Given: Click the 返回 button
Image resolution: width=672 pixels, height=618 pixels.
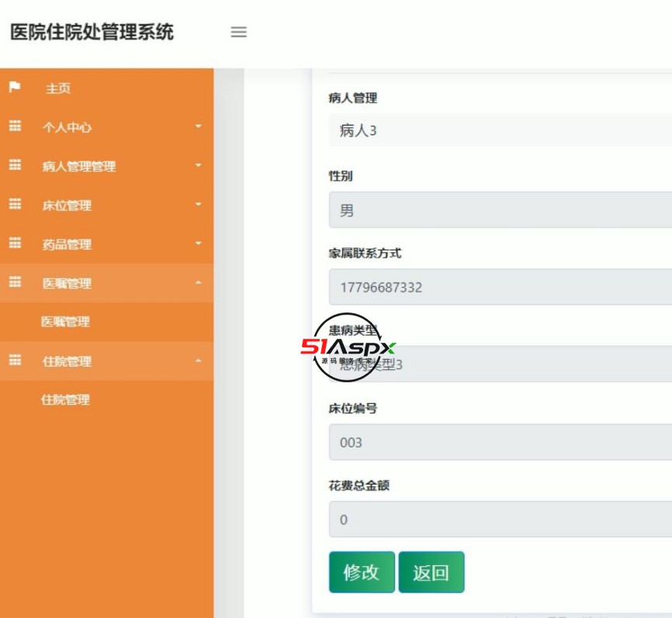Looking at the screenshot, I should (432, 572).
